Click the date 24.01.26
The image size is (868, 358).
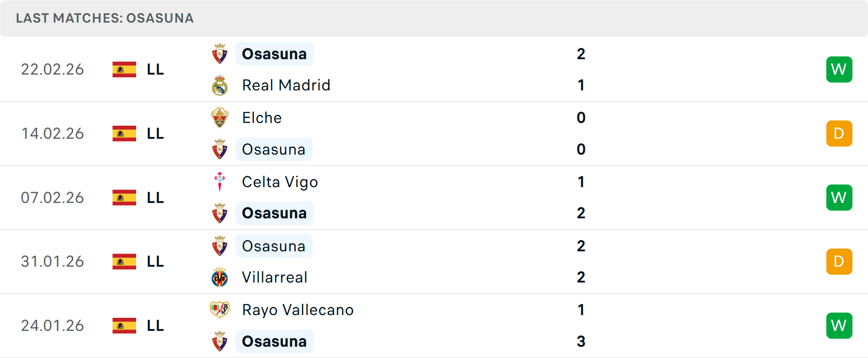tap(52, 325)
